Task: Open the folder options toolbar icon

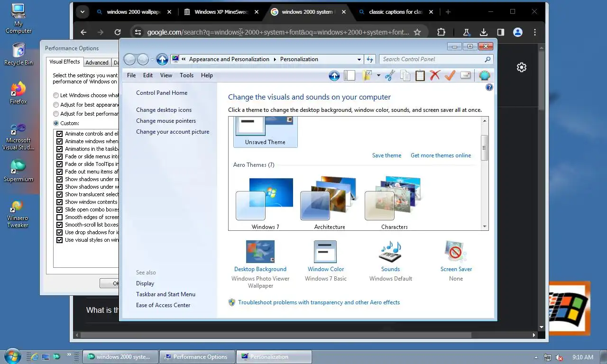Action: coord(367,75)
